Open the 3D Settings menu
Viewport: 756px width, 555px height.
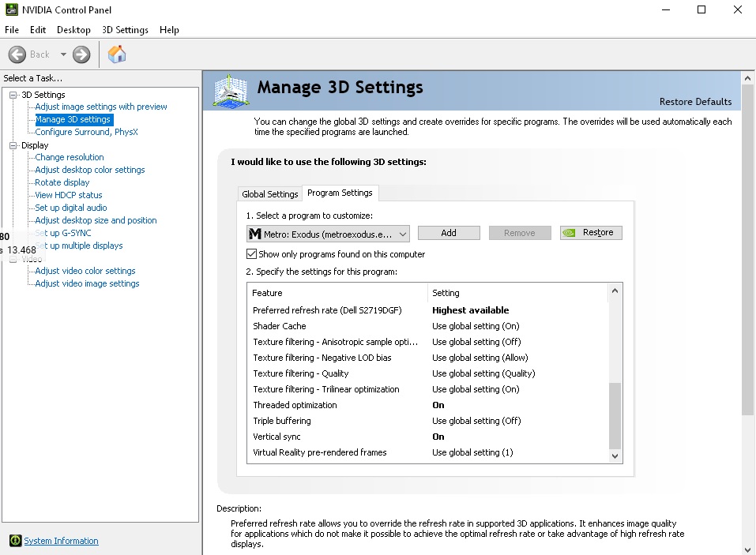[x=125, y=30]
